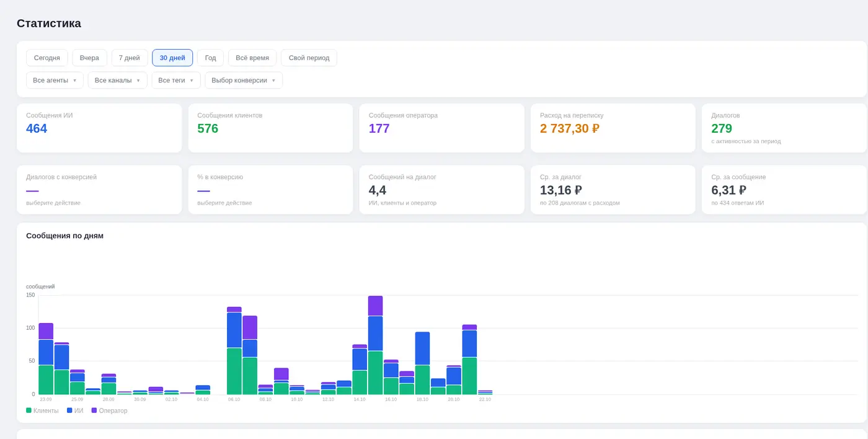
Task: Click the Сообщения клиентов value 576
Action: click(208, 128)
